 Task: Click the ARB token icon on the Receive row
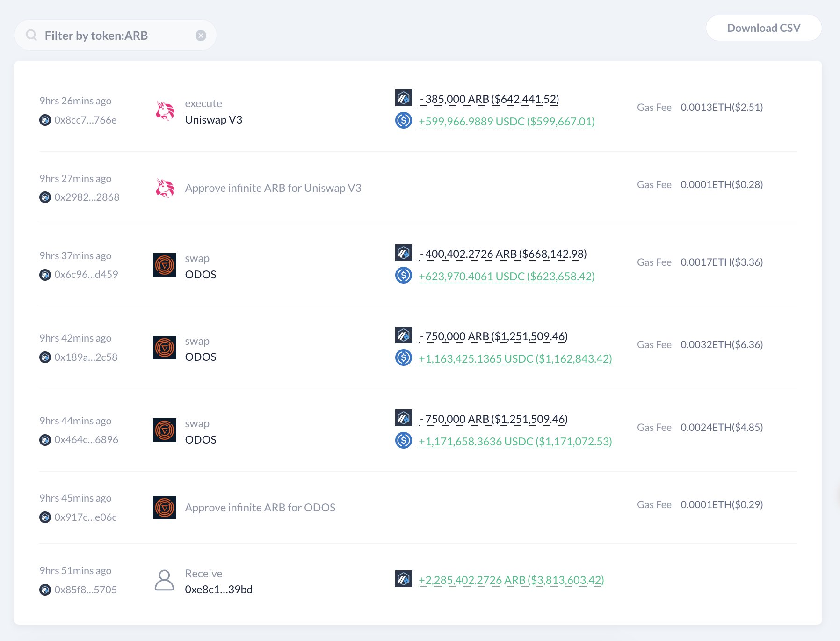[403, 580]
